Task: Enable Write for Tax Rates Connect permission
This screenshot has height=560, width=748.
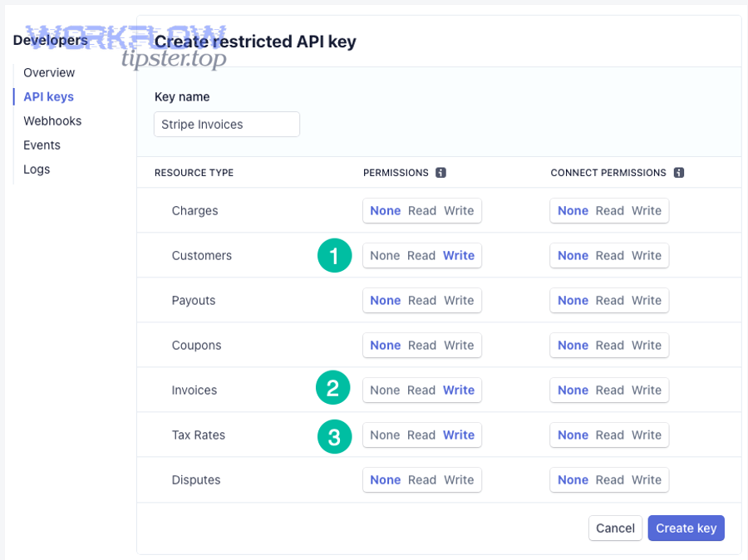Action: coord(646,435)
